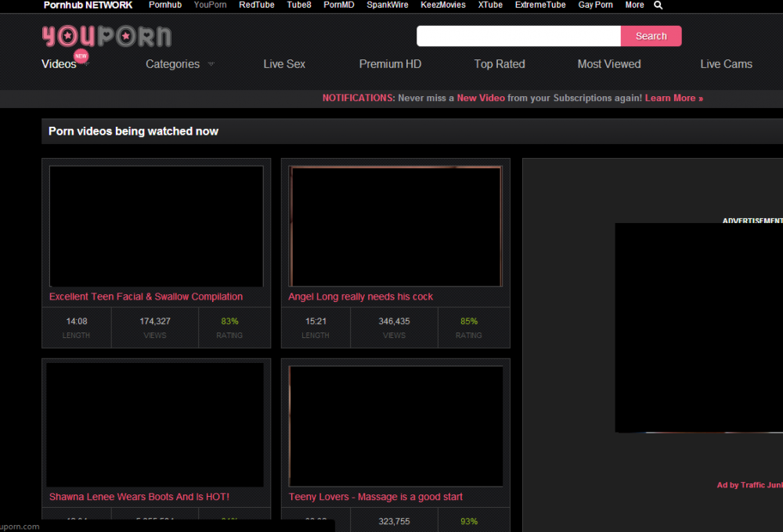
Task: Click the New Video link in notifications
Action: 481,99
